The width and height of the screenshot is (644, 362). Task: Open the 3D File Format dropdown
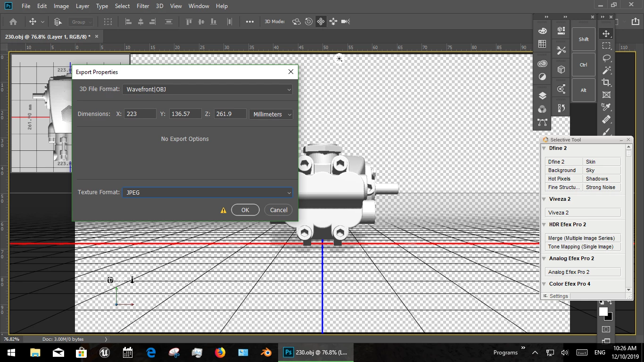[x=207, y=90]
